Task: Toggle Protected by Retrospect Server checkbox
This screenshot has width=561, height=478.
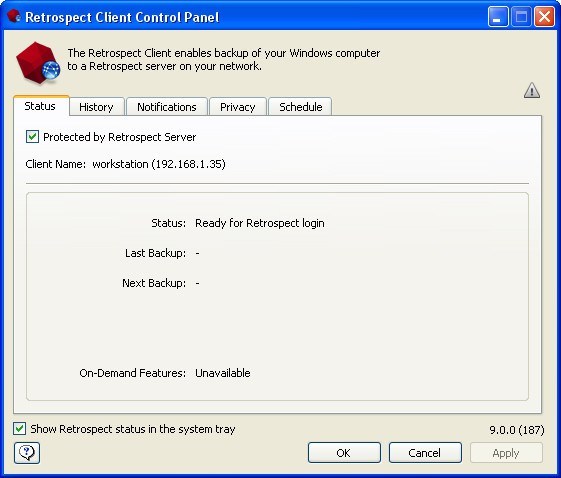Action: pos(32,137)
